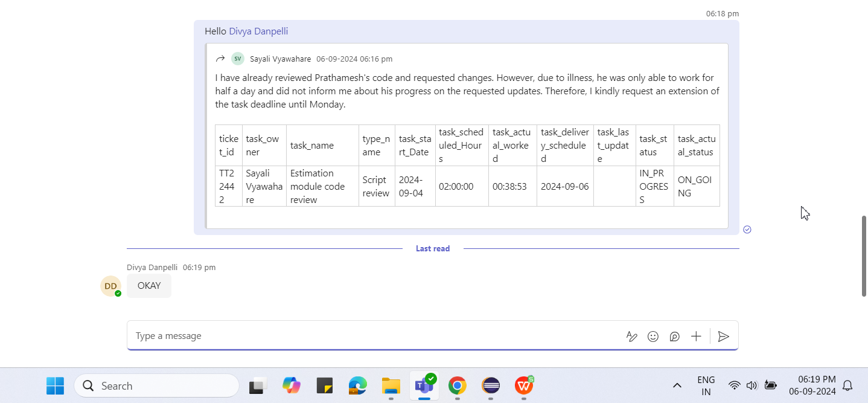Show hidden tray icons chevron
Viewport: 868px width, 403px height.
tap(677, 385)
